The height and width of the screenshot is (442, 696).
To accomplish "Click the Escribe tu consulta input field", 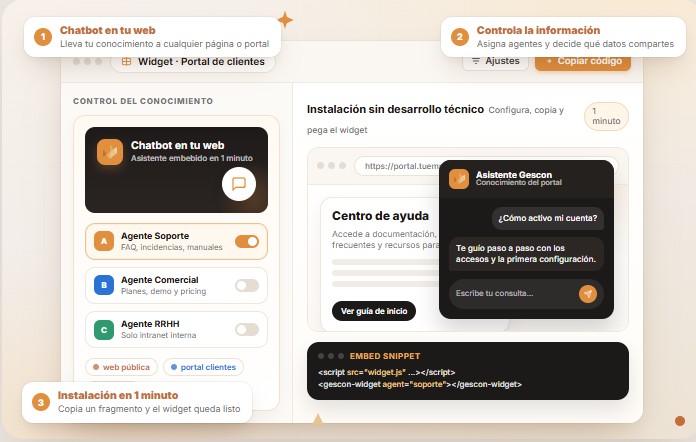I will point(510,293).
